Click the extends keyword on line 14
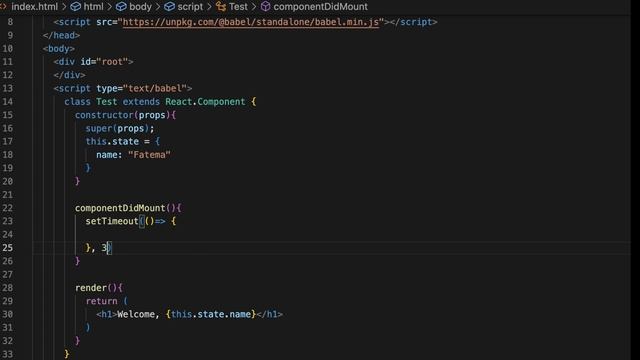 coord(141,102)
